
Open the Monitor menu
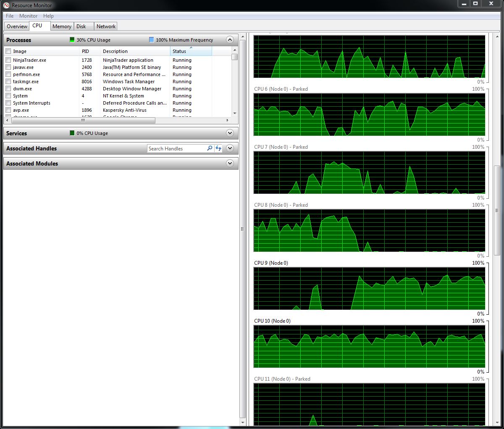[28, 16]
